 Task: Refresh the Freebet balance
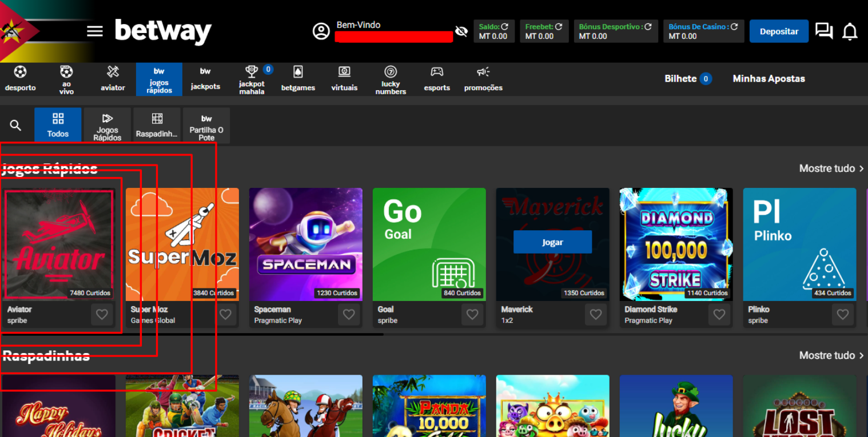[x=559, y=26]
